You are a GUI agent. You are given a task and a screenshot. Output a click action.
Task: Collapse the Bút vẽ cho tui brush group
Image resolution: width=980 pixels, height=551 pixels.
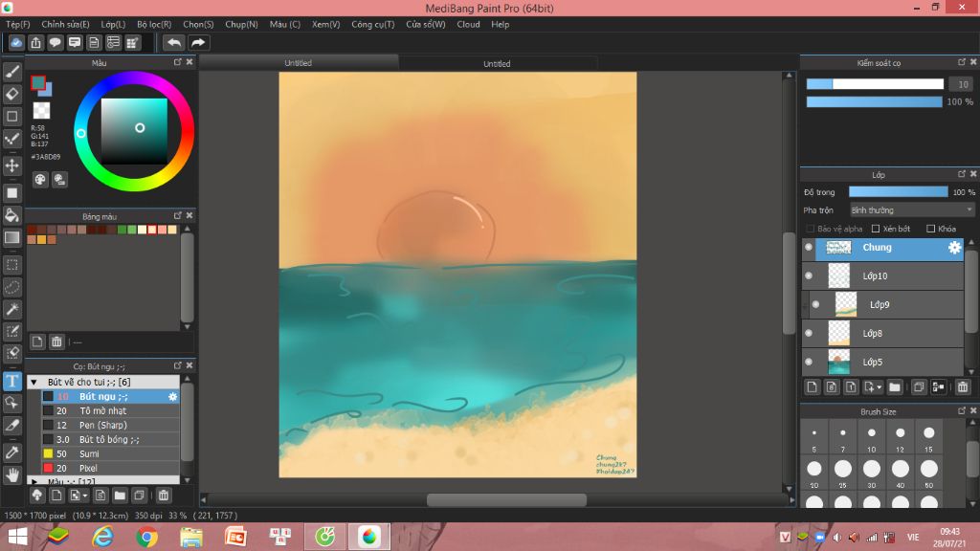(x=34, y=382)
